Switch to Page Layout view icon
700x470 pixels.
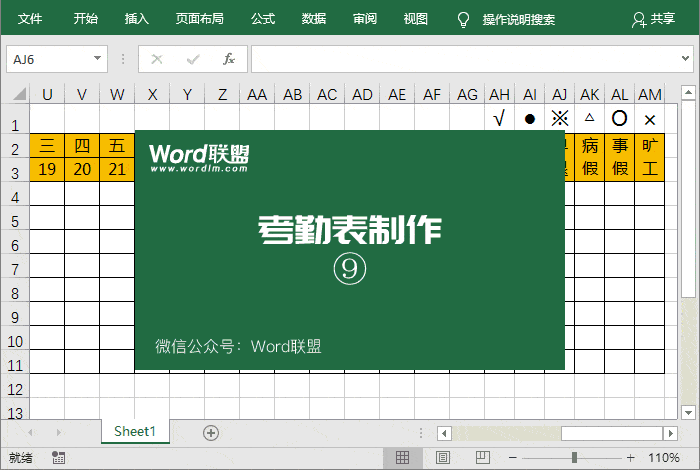click(x=443, y=458)
